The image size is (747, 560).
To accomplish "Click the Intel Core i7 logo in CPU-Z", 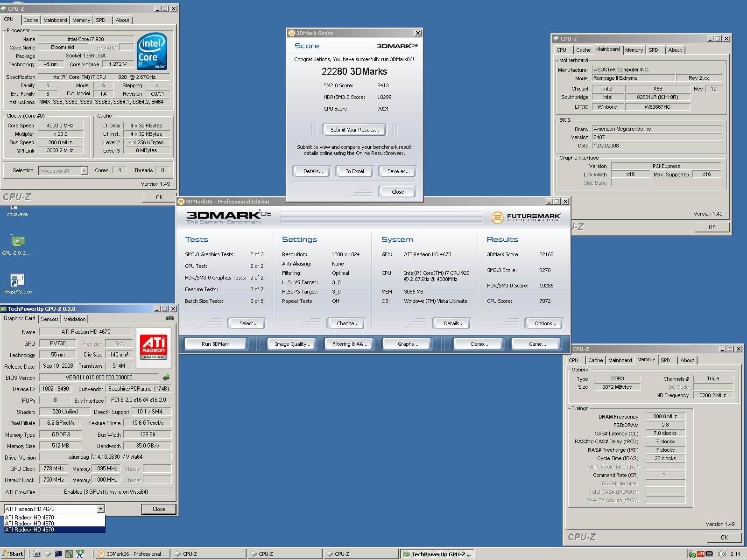I will pyautogui.click(x=152, y=51).
